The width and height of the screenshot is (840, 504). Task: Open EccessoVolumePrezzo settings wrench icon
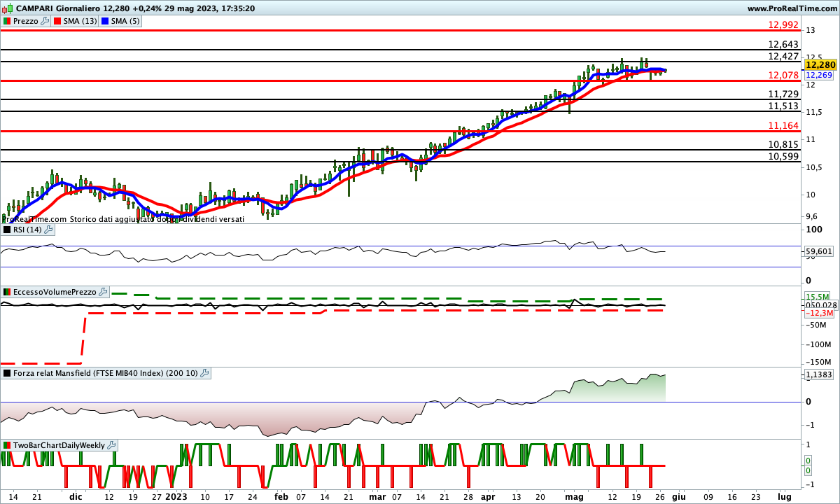103,291
